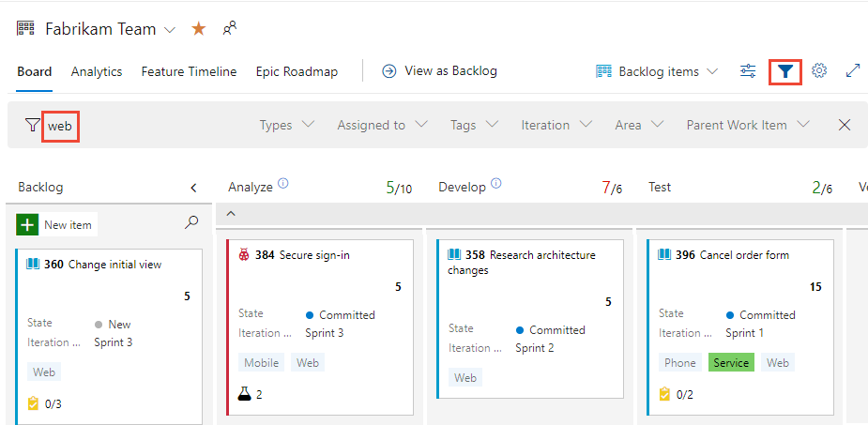Image resolution: width=868 pixels, height=425 pixels.
Task: Click the View as Backlog link
Action: click(x=439, y=71)
